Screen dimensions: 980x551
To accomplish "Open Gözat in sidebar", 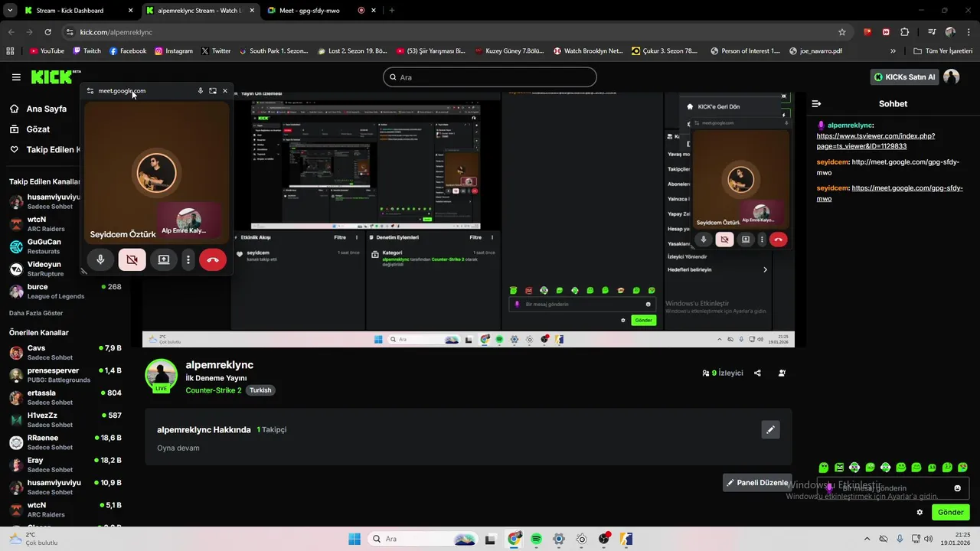I will click(x=38, y=129).
